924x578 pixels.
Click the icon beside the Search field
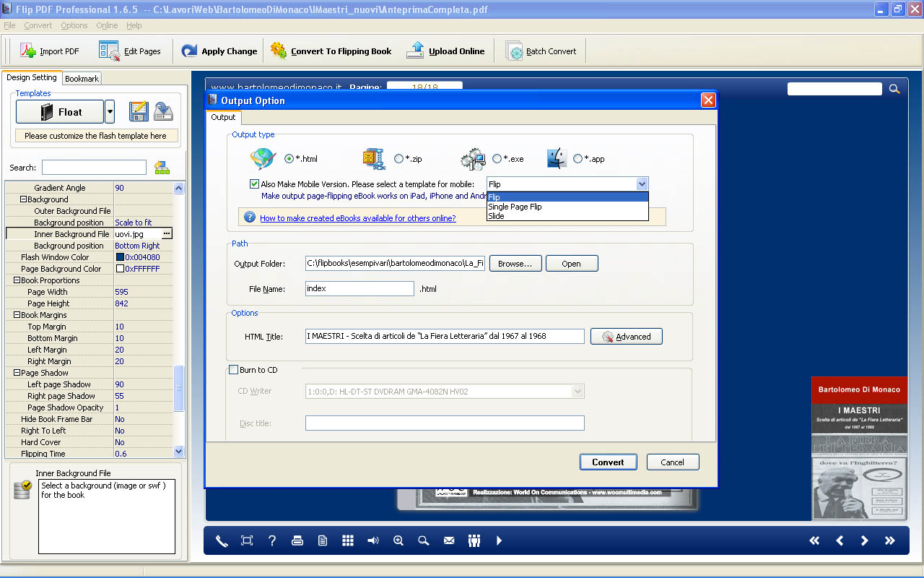162,168
